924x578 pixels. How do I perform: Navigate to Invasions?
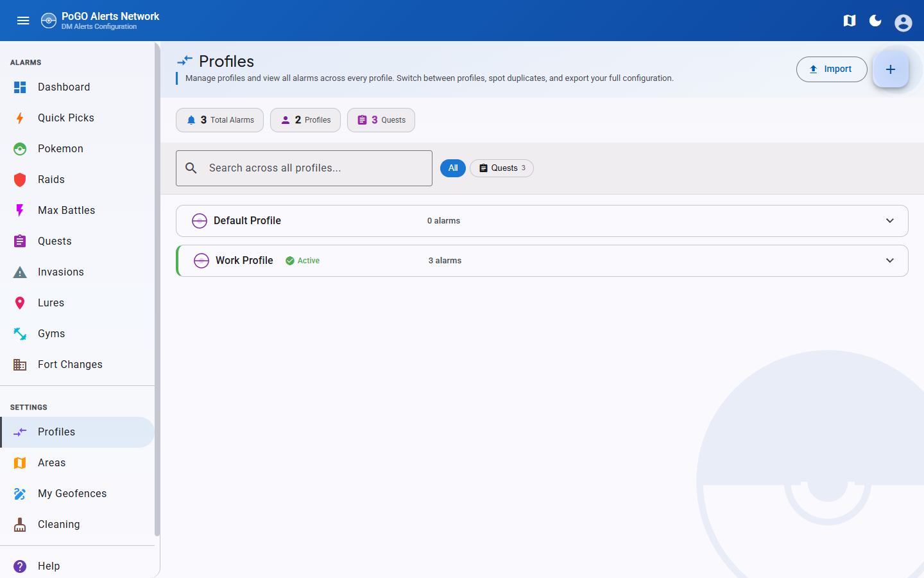(x=77, y=272)
